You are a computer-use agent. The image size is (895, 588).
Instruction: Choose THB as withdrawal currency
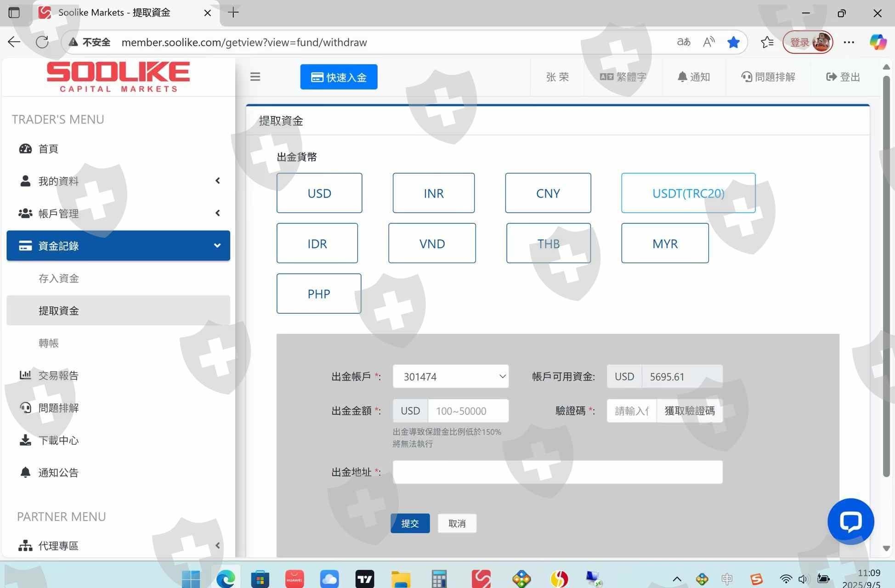(548, 243)
